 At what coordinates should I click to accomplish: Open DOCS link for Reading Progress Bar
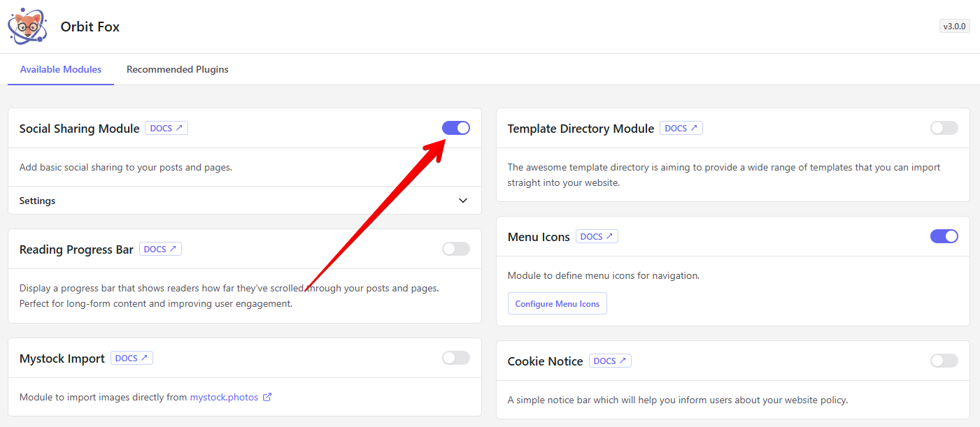point(161,249)
